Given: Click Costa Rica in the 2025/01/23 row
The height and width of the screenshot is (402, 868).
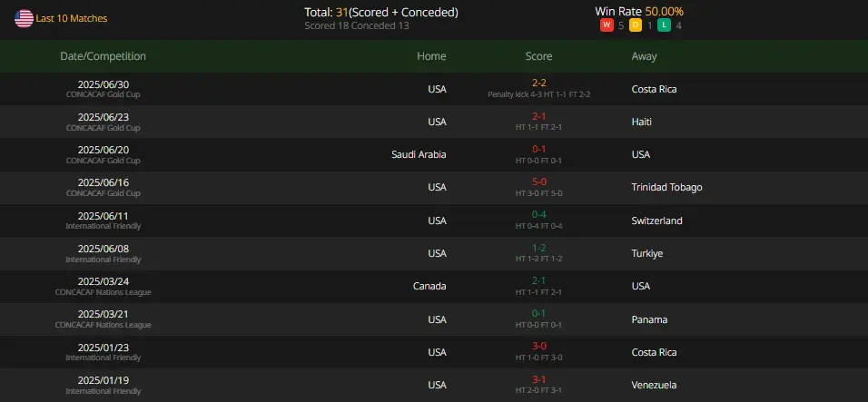Looking at the screenshot, I should click(x=654, y=352).
